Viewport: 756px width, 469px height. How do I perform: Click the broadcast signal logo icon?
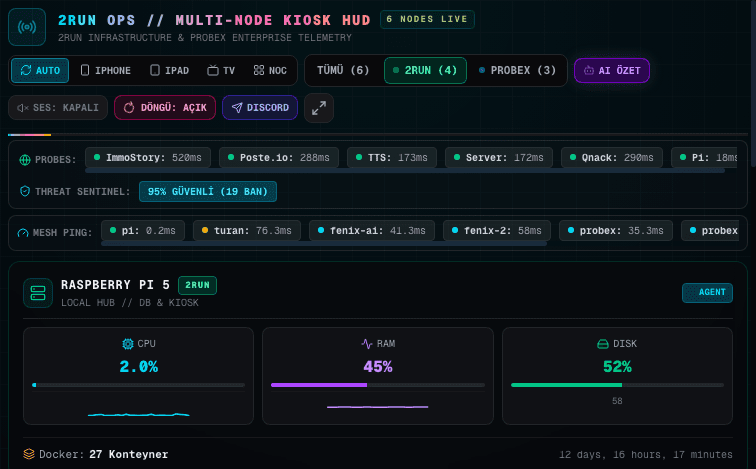[27, 27]
